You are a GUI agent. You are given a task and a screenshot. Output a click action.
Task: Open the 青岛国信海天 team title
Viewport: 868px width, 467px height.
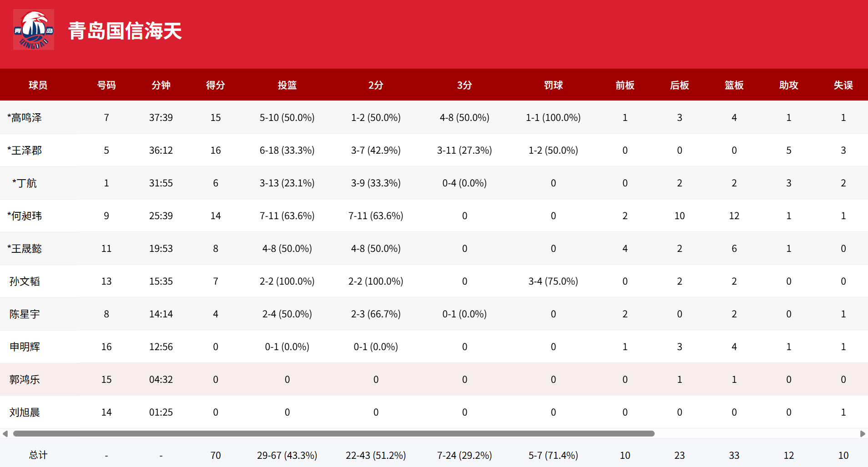(x=125, y=31)
